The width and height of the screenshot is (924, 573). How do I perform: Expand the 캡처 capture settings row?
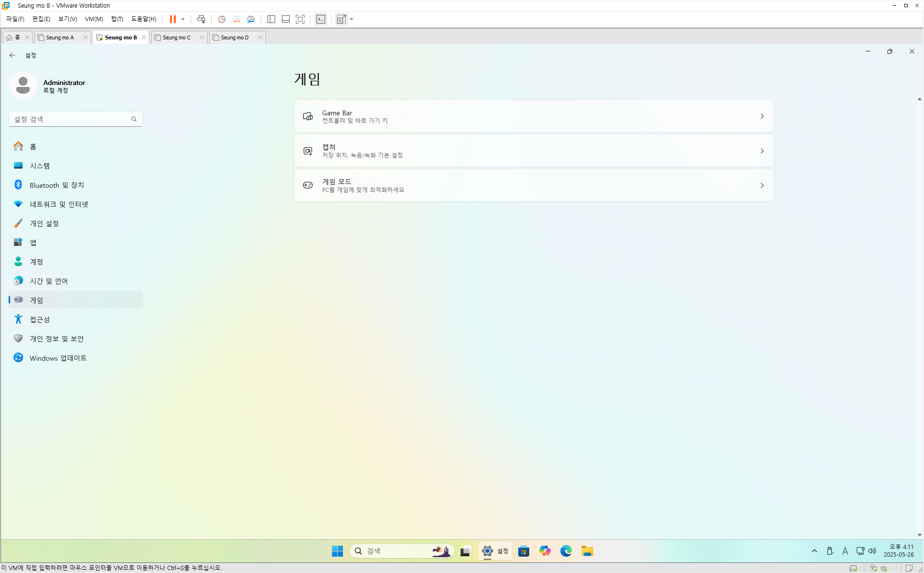534,151
